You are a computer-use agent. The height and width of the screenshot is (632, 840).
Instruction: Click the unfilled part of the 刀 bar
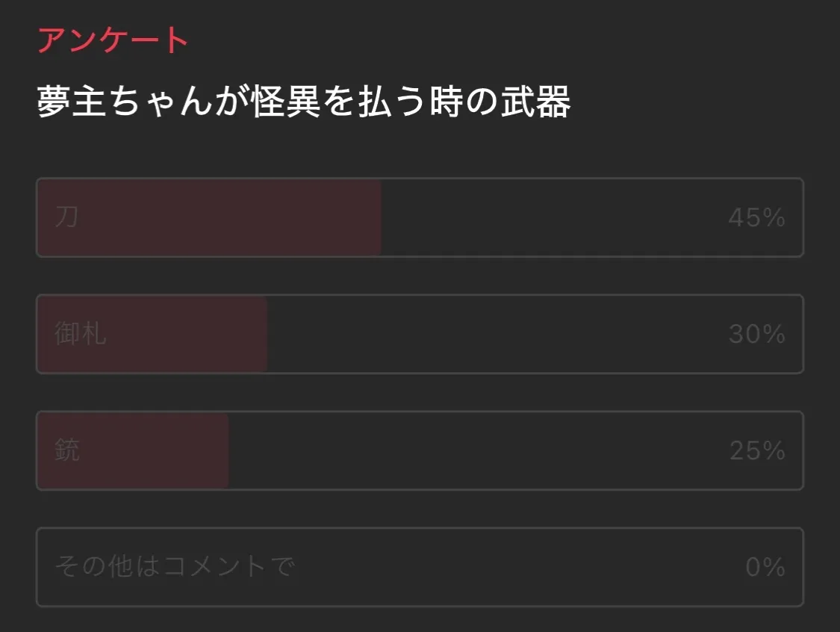(x=553, y=217)
